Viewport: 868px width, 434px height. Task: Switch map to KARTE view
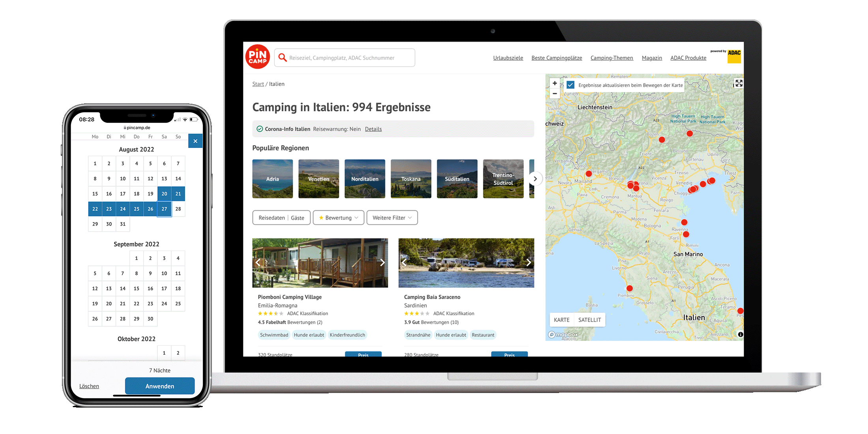(561, 320)
